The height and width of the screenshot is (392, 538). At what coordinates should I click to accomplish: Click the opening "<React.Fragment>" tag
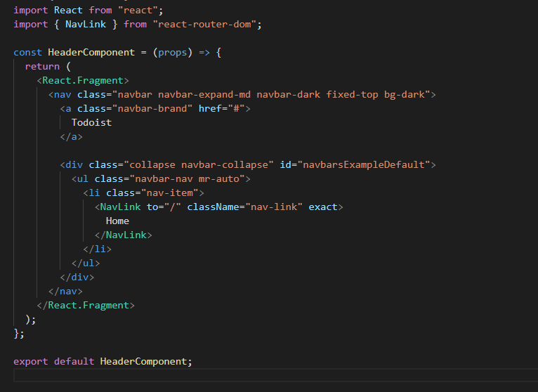click(83, 81)
